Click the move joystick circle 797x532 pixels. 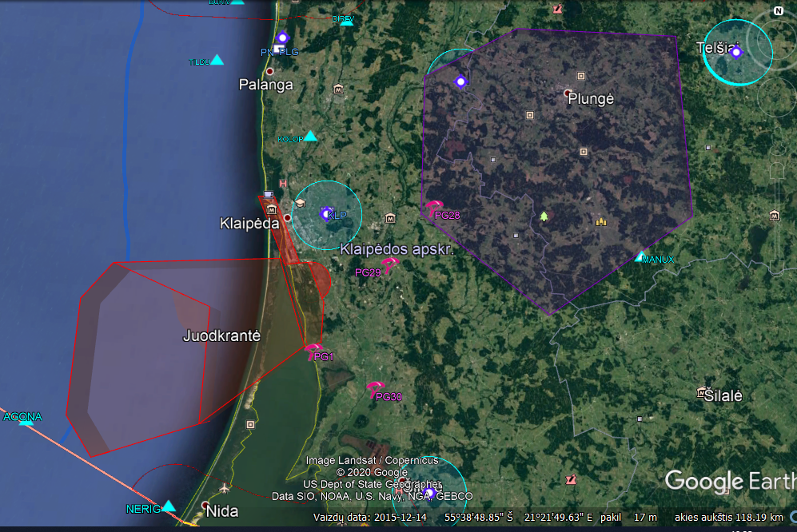click(778, 97)
